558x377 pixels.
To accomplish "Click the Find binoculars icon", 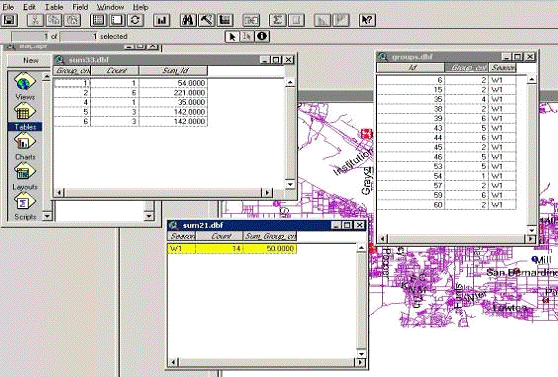I will (188, 20).
